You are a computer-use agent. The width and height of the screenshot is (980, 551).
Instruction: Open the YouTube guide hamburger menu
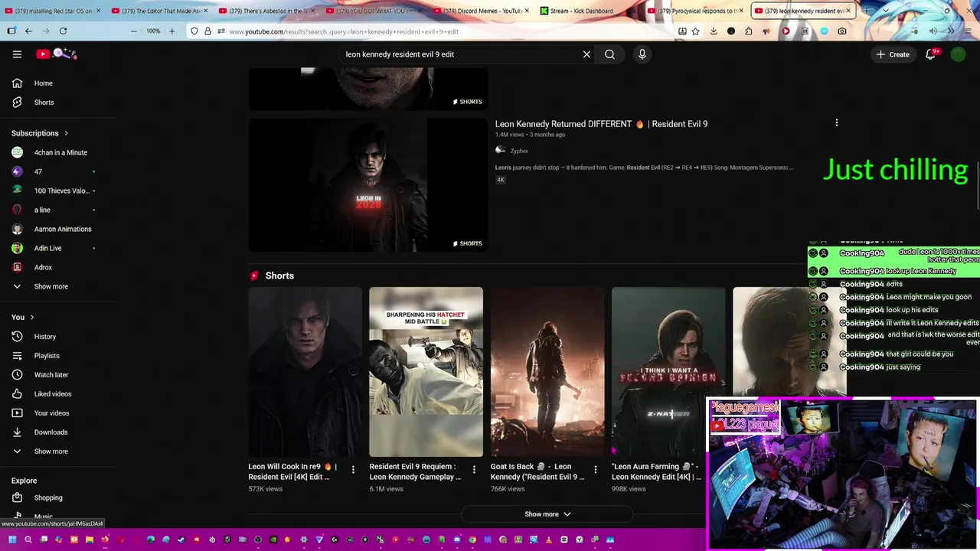click(x=17, y=54)
